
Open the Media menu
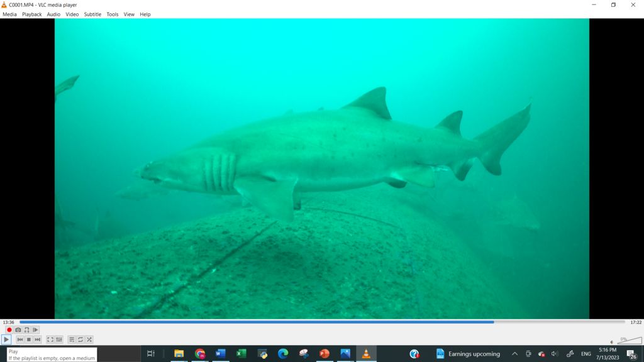[9, 14]
